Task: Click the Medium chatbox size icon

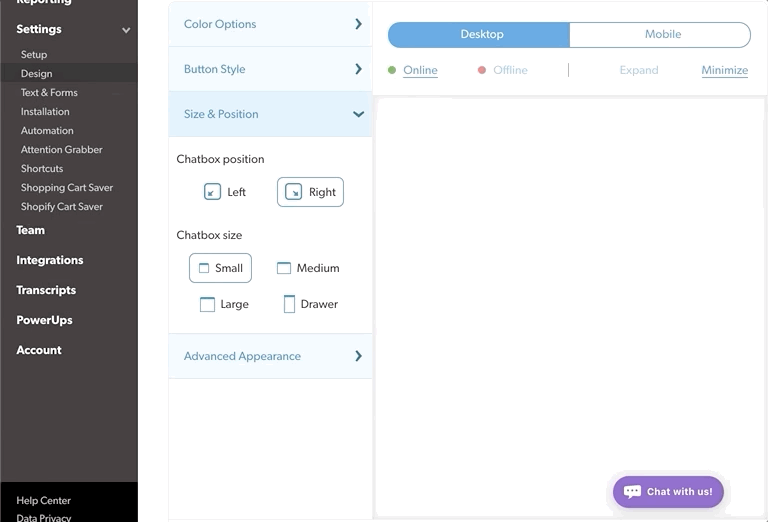Action: coord(284,268)
